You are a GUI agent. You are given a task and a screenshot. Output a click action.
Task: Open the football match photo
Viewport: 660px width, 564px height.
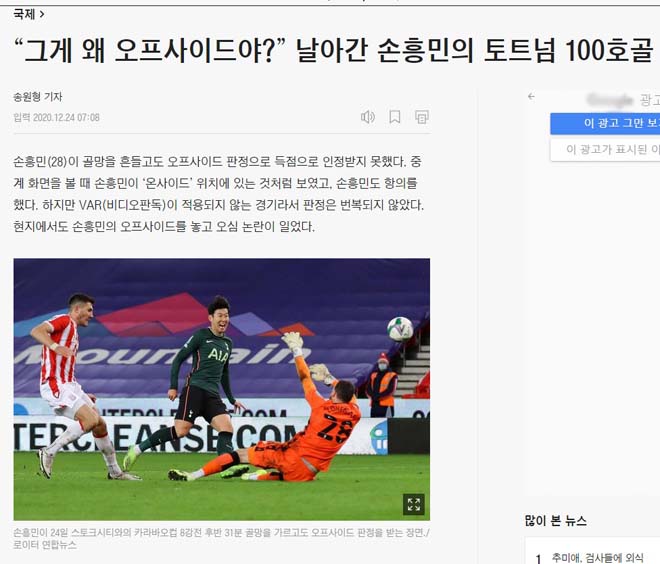coord(222,389)
